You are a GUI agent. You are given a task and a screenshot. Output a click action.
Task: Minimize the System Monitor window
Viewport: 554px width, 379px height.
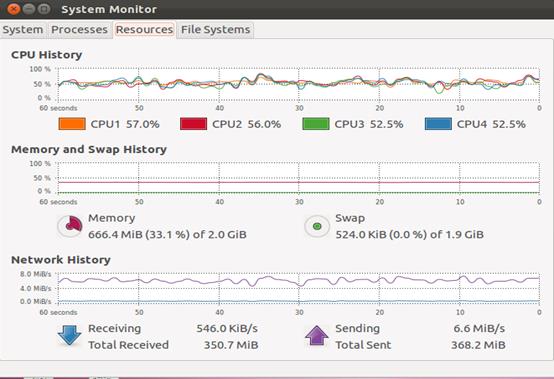(29, 9)
